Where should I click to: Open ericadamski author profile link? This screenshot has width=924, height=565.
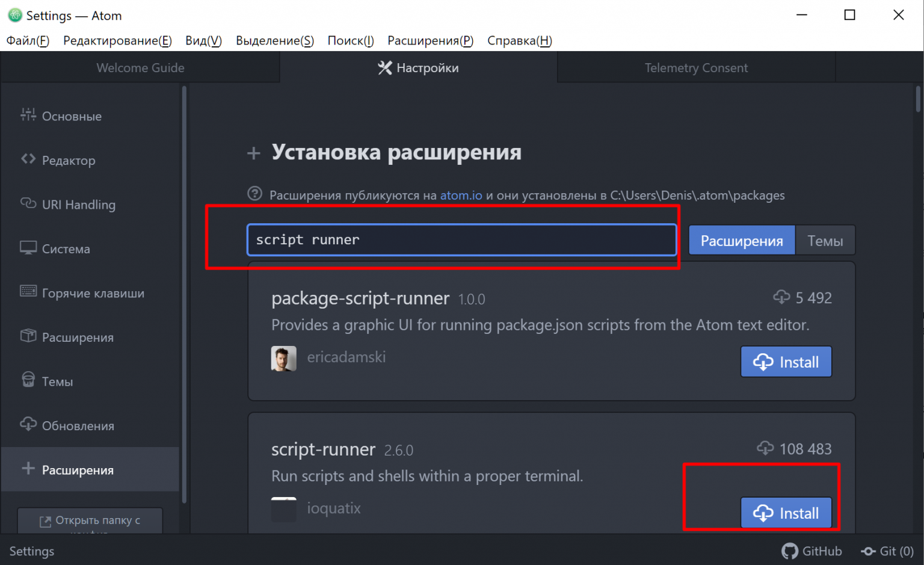coord(346,357)
